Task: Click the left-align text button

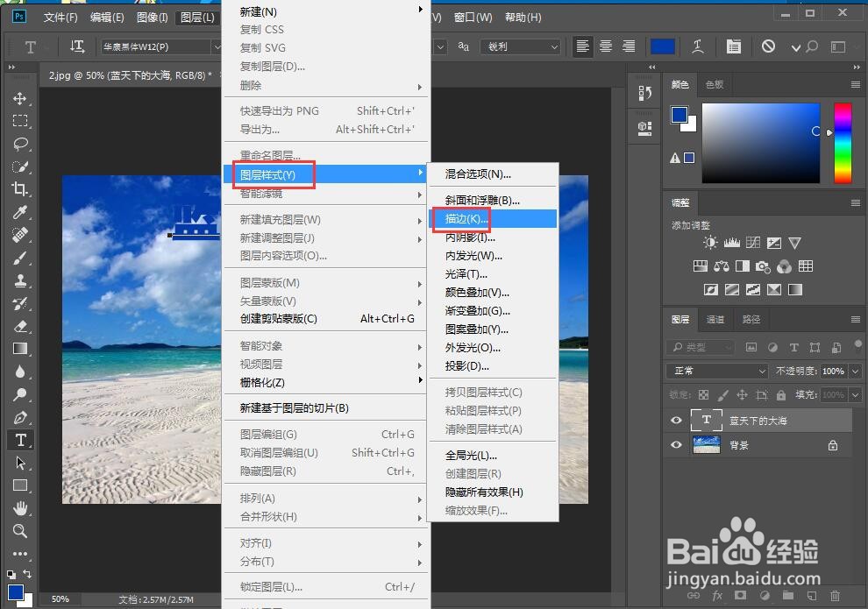Action: 582,46
